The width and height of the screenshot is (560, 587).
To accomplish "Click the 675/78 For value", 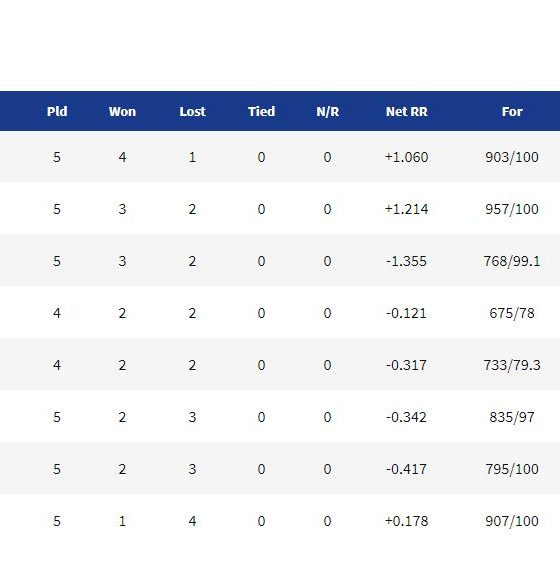I will click(x=512, y=313).
